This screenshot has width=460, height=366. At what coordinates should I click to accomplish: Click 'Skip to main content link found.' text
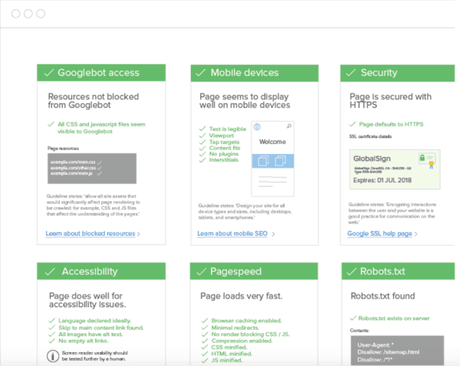[x=101, y=328]
